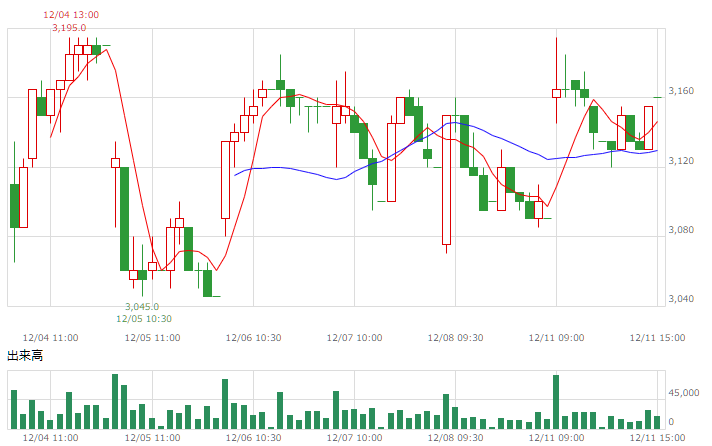Viewport: 712px width, 446px height.
Task: Click the 12/11 09:00 price chart date label
Action: coord(557,338)
